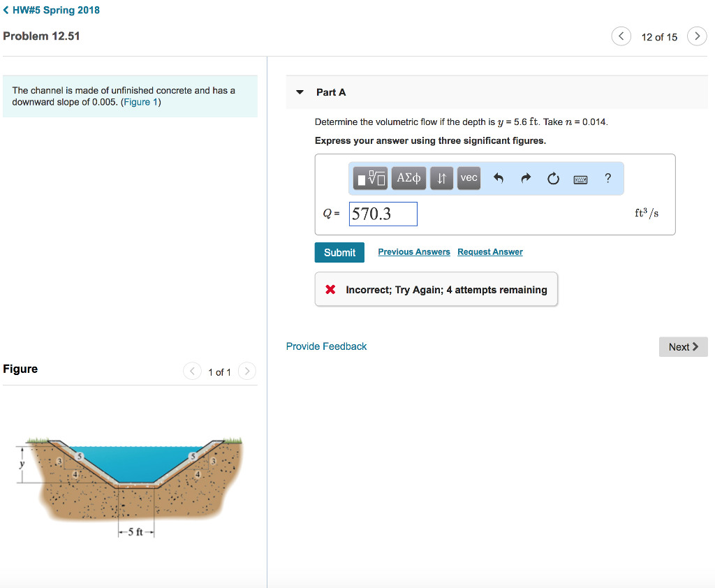Review your Previous Answers
The height and width of the screenshot is (588, 715).
click(x=413, y=251)
